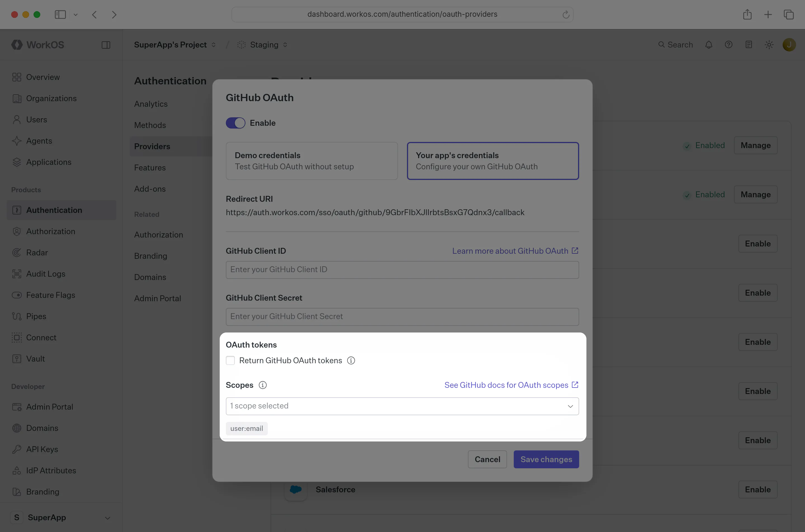Open Authorization under Related
805x532 pixels.
[x=158, y=235]
